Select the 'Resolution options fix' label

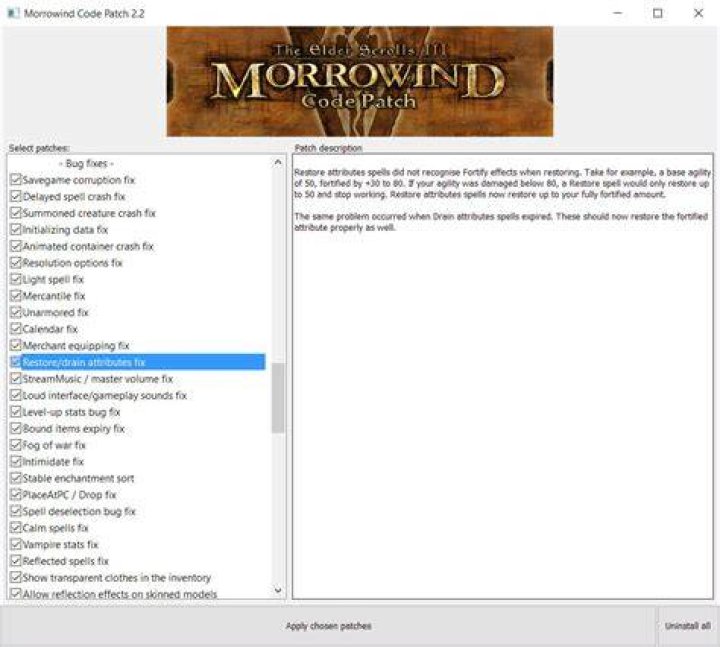click(x=73, y=263)
